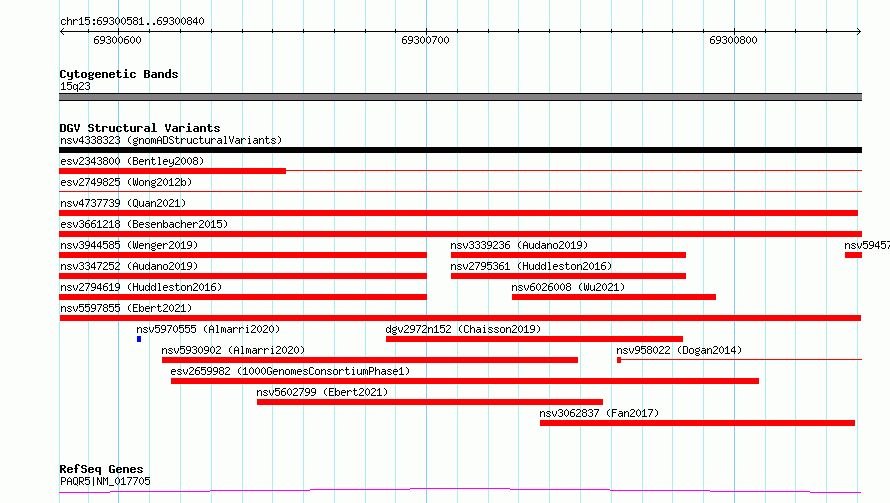Open PAQR5|NM_017705 RefSeq gene label
This screenshot has width=890, height=503.
click(105, 481)
